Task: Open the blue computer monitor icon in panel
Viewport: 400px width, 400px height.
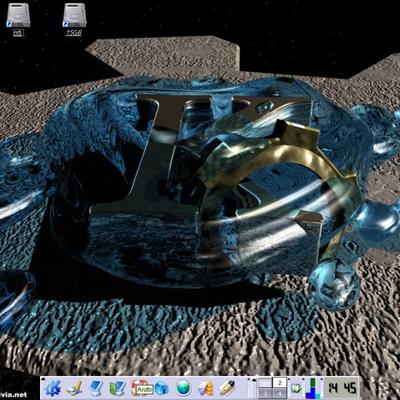Action: coord(96,388)
